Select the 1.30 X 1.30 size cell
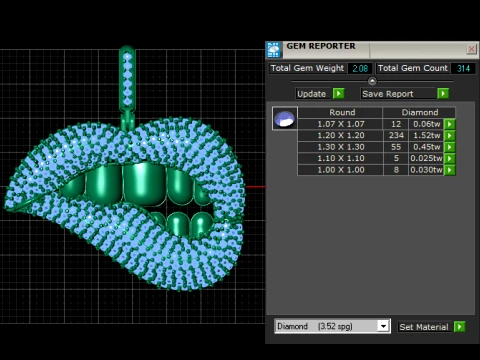 point(340,147)
